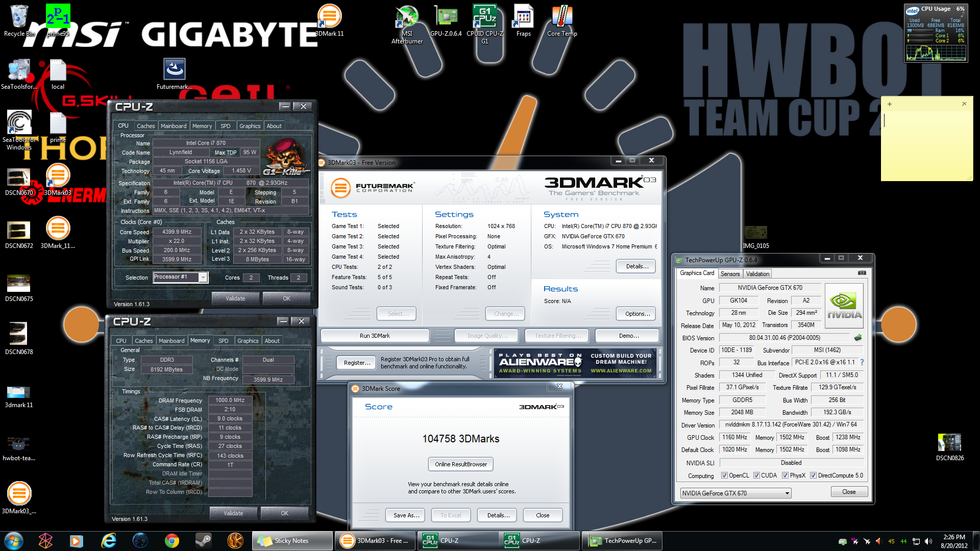Viewport: 980px width, 551px height.
Task: Open the Futuremark desktop icon
Action: pos(174,73)
